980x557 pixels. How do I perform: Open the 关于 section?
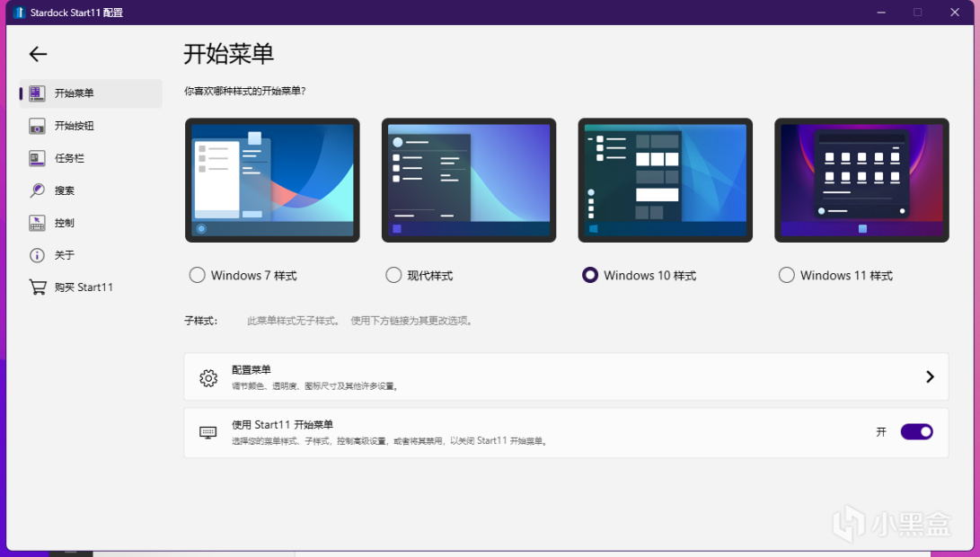pyautogui.click(x=65, y=255)
